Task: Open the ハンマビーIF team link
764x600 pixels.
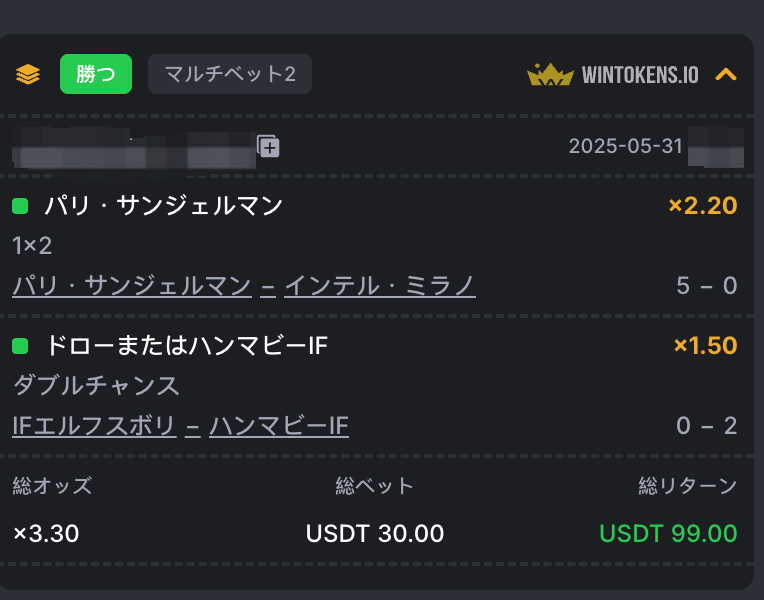Action: 279,426
